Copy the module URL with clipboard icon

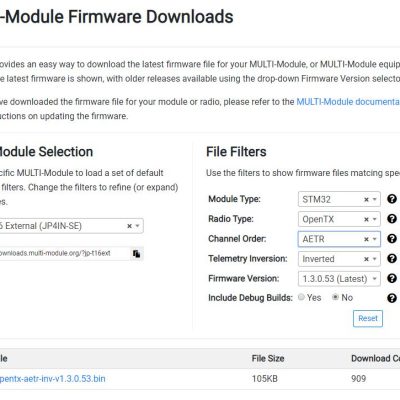click(x=136, y=254)
